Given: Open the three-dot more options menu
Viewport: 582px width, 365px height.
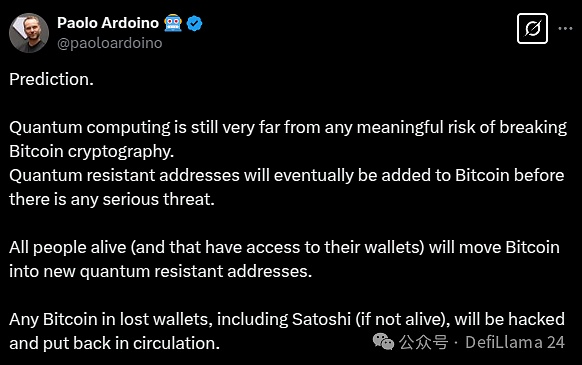Looking at the screenshot, I should [x=565, y=29].
